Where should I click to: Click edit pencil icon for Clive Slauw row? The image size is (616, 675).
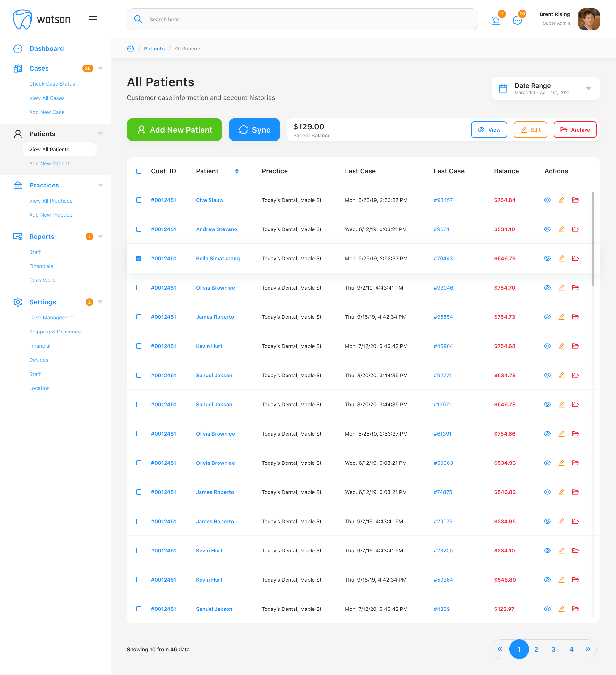coord(561,200)
